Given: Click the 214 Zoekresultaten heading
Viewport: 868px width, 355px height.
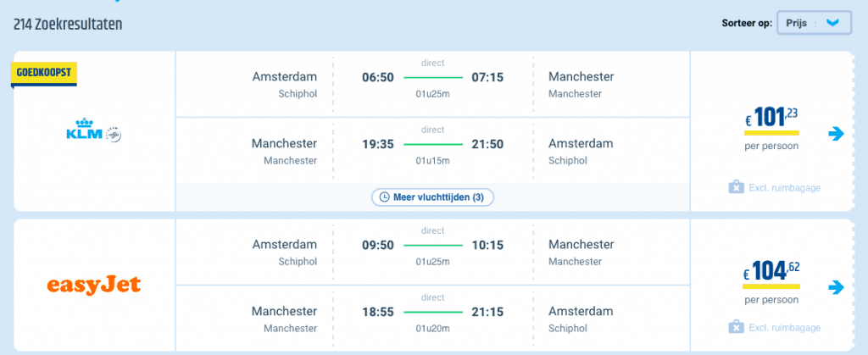Looking at the screenshot, I should tap(68, 25).
